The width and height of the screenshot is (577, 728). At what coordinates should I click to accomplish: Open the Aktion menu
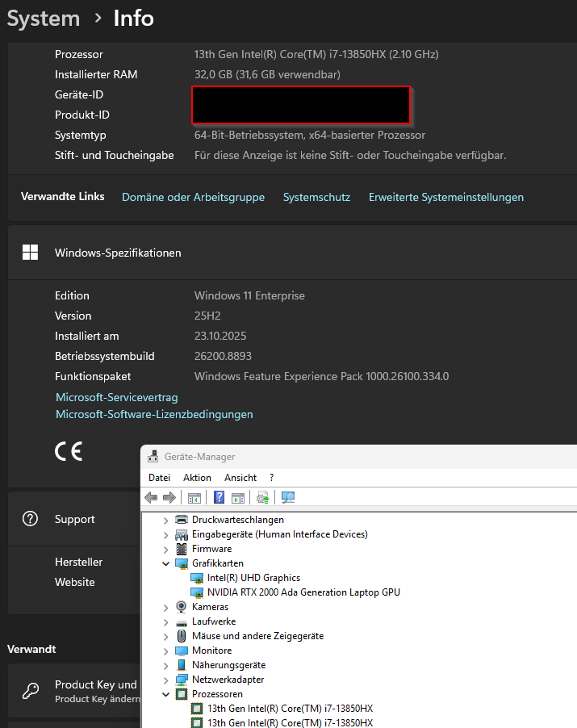click(197, 477)
